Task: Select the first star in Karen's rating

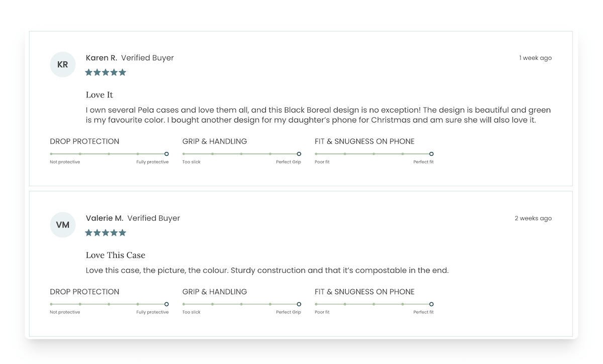Action: (x=89, y=72)
